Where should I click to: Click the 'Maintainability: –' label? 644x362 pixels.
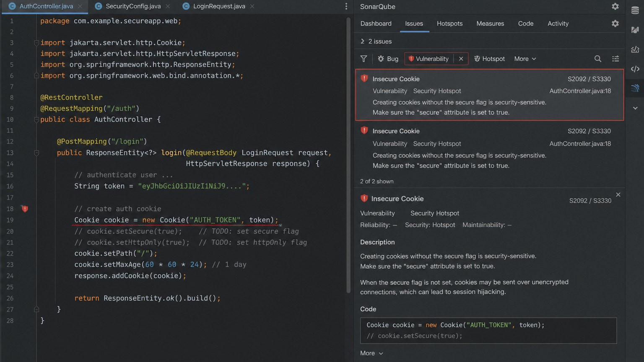[x=487, y=225]
